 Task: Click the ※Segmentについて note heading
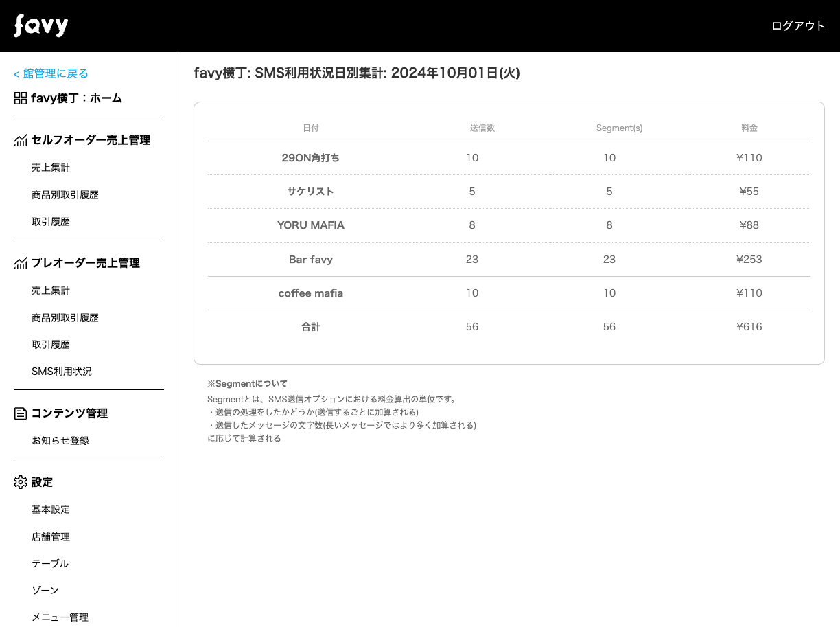pos(247,384)
